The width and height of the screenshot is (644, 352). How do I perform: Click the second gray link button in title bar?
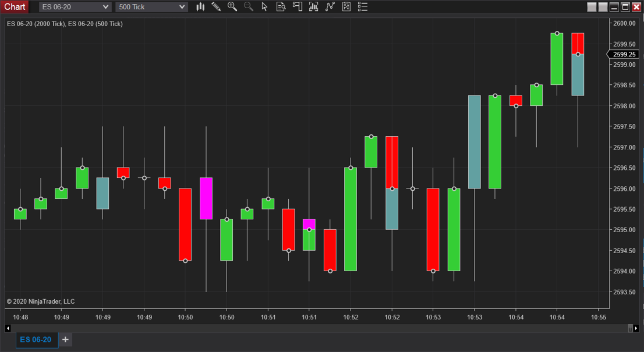tap(603, 7)
